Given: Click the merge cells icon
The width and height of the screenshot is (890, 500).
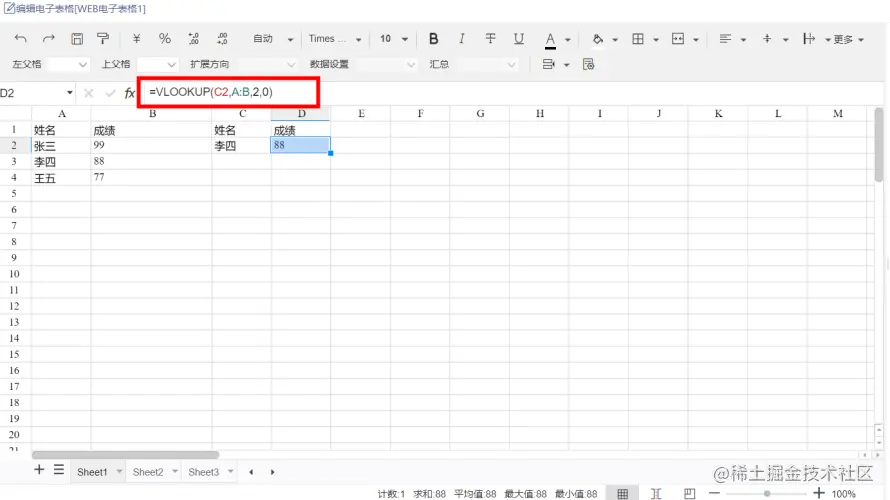Looking at the screenshot, I should tap(678, 39).
